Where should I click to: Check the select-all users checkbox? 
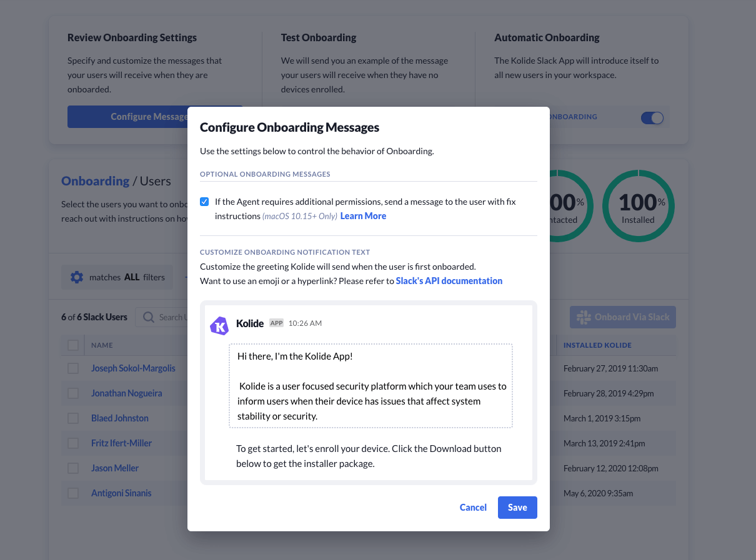click(73, 345)
